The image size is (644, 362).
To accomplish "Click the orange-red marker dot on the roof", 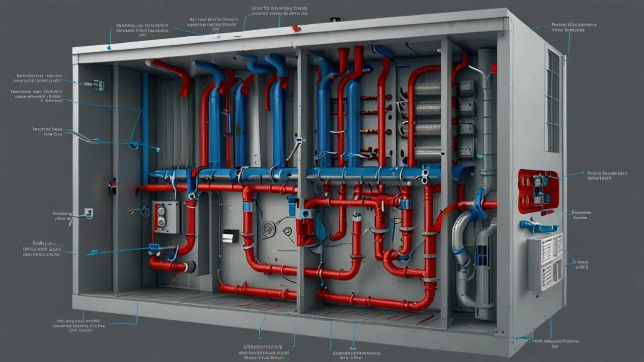I will 296,29.
